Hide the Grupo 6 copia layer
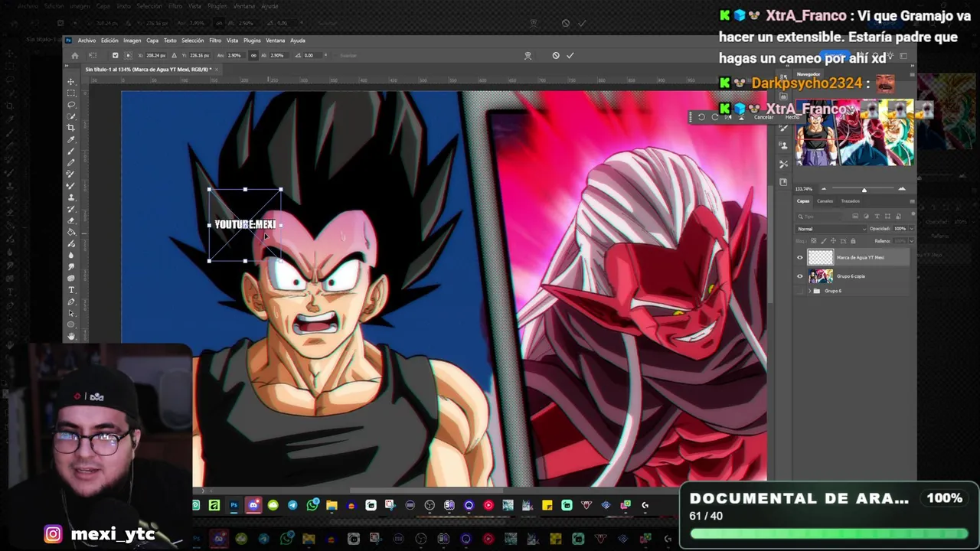This screenshot has height=551, width=980. (800, 276)
